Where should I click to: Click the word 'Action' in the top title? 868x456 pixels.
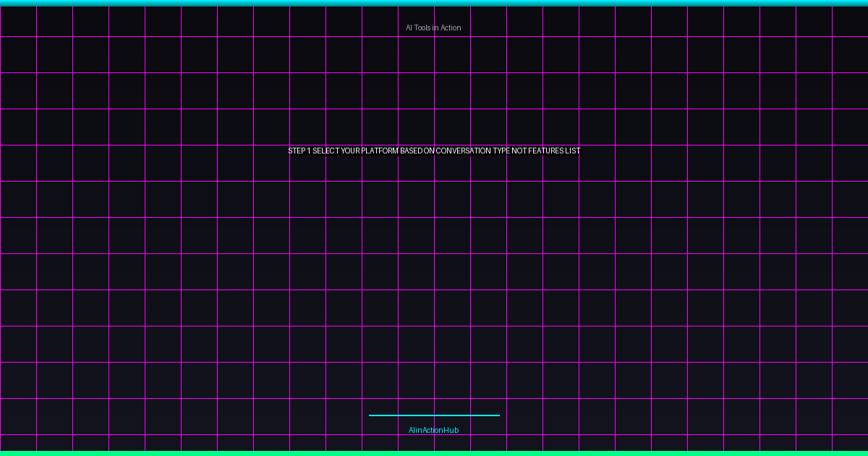(450, 28)
